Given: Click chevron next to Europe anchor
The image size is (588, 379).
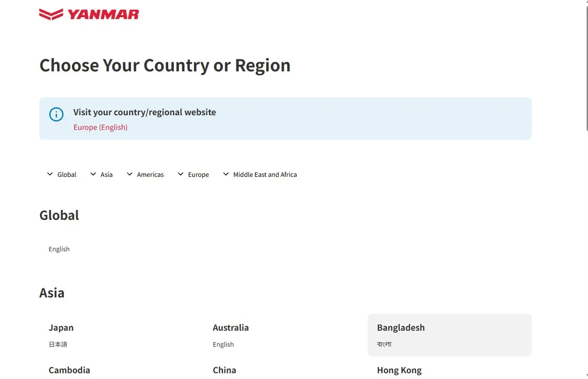Looking at the screenshot, I should 180,174.
